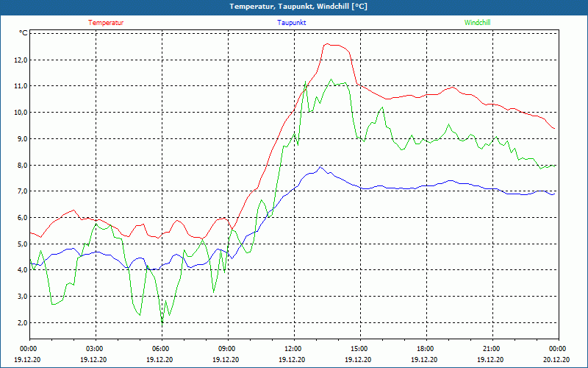This screenshot has height=368, width=588.
Task: Click the 12,0 y-axis value
Action: [x=21, y=60]
